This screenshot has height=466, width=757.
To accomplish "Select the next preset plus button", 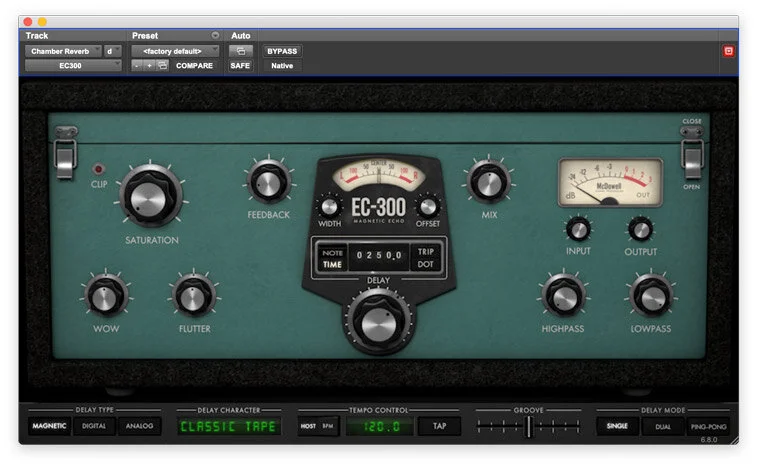I will pyautogui.click(x=149, y=66).
